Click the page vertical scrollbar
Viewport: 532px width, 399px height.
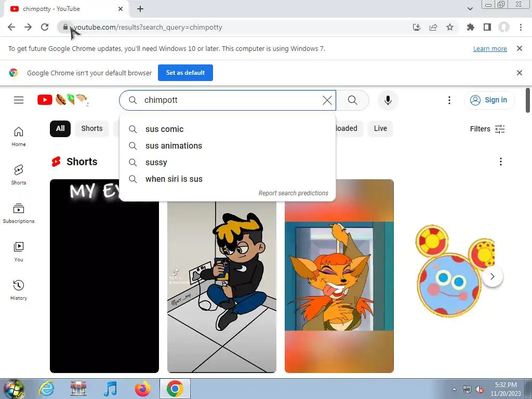(x=528, y=100)
